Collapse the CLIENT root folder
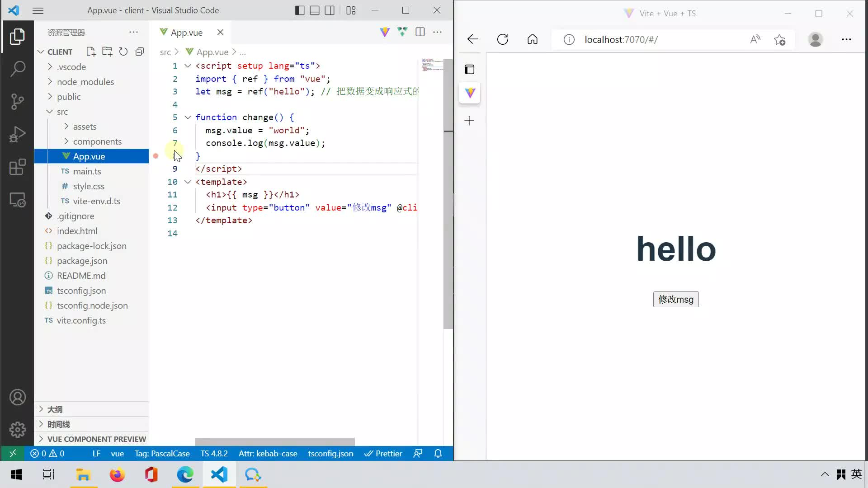 tap(41, 52)
